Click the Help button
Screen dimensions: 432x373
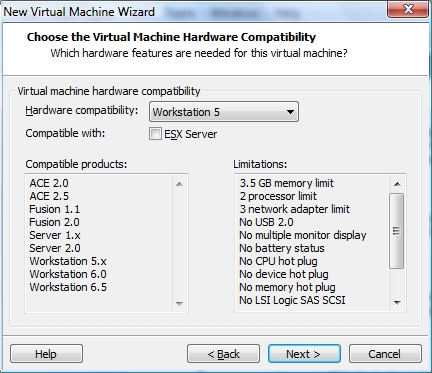tap(46, 354)
